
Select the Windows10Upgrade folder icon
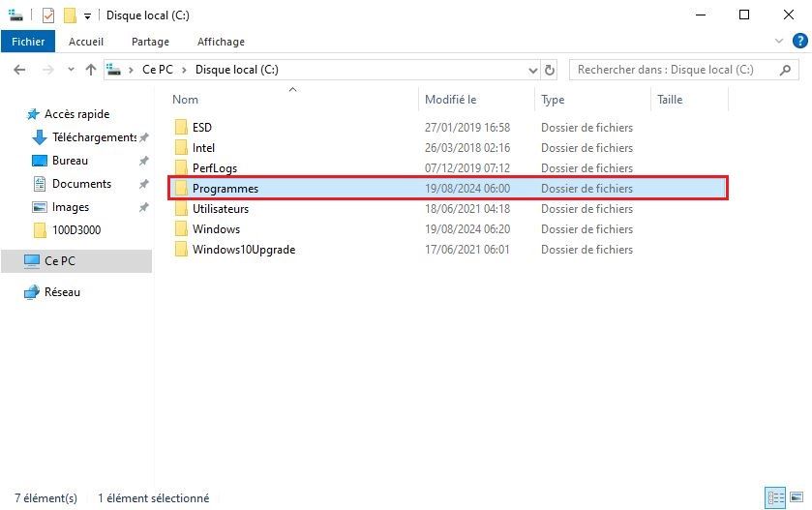click(181, 249)
